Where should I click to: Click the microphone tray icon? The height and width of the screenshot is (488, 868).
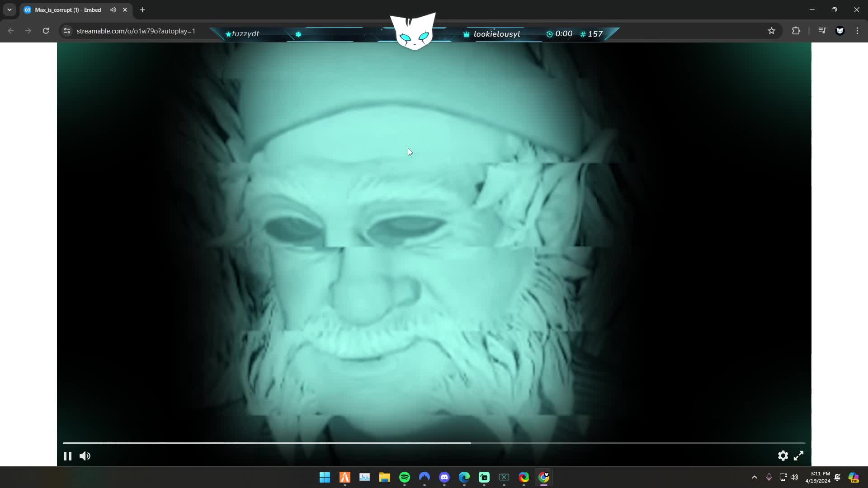pos(769,477)
